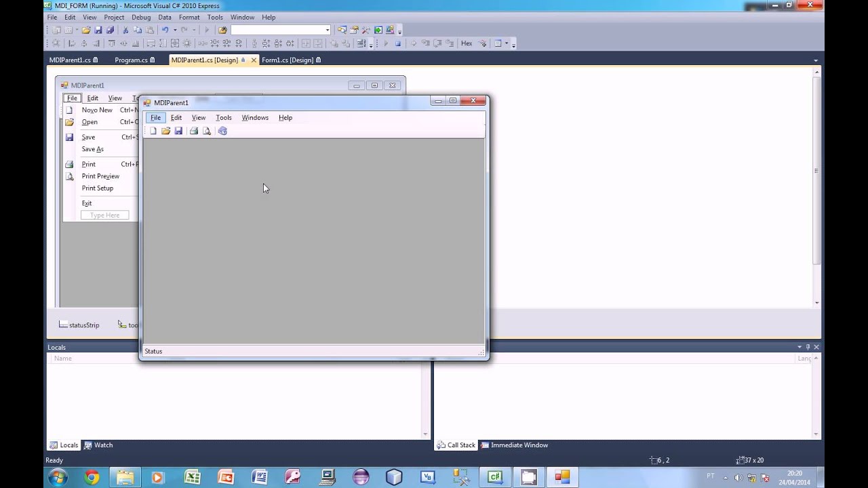The height and width of the screenshot is (488, 868).
Task: Click Print Setup in designer File menu
Action: [98, 188]
